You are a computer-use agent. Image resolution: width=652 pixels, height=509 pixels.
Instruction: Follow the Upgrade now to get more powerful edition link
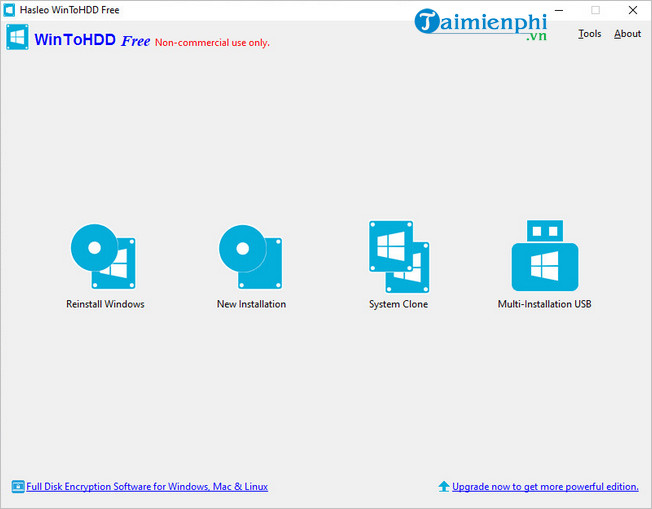point(545,487)
